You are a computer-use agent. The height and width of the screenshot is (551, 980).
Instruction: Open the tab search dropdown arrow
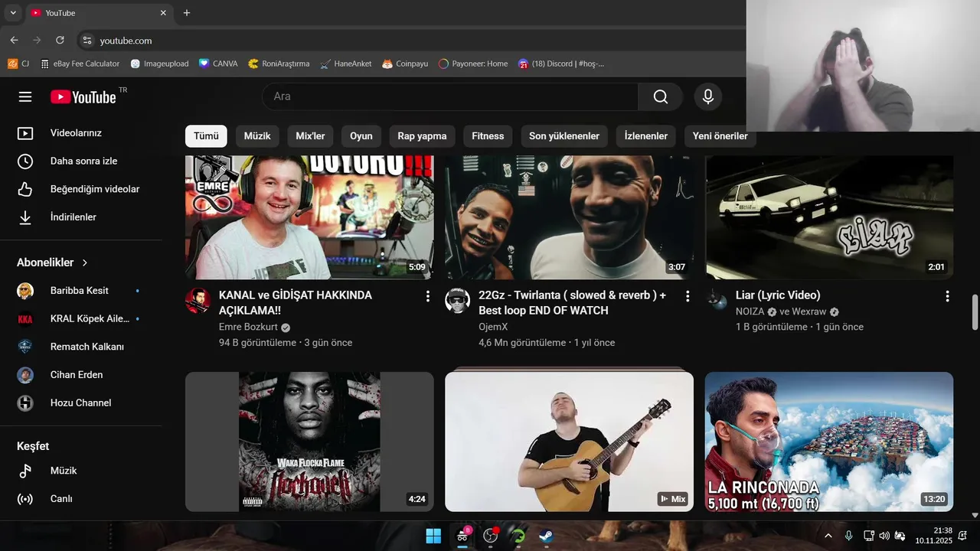click(13, 13)
